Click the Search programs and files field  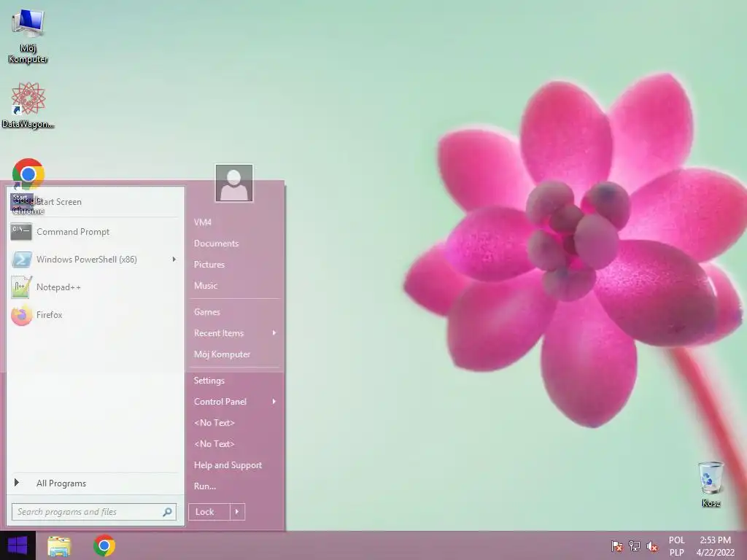(x=94, y=512)
